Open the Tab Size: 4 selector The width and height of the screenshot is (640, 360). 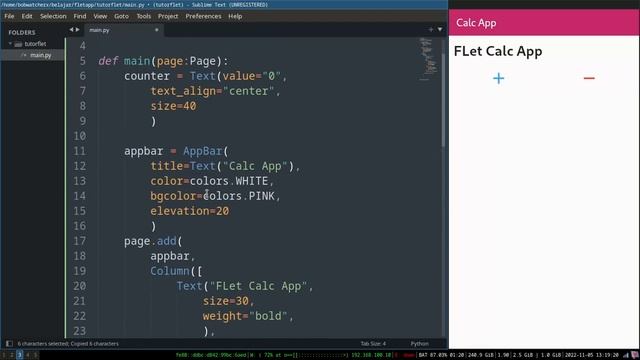click(373, 344)
